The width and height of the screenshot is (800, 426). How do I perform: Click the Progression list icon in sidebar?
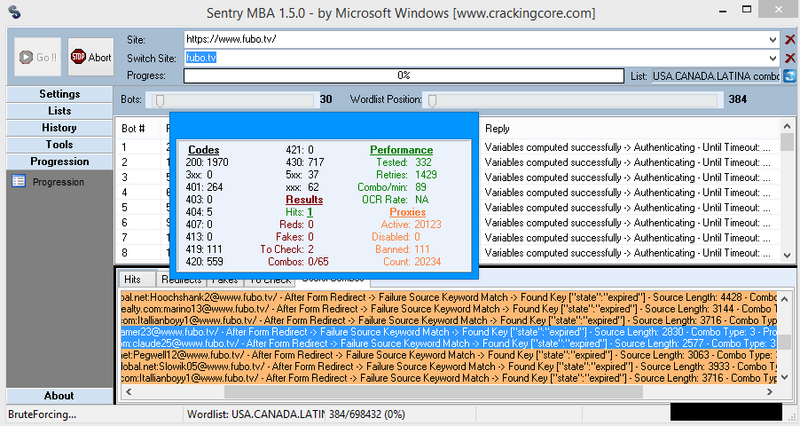pyautogui.click(x=19, y=181)
